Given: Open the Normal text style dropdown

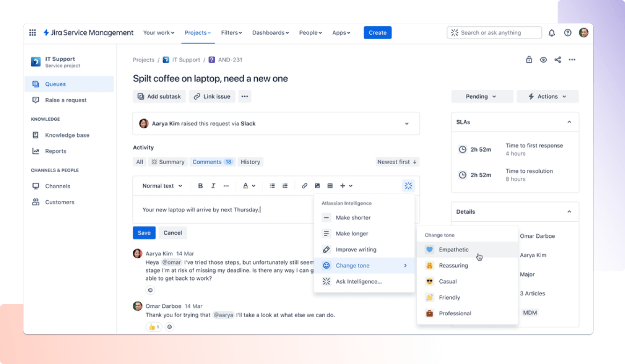Looking at the screenshot, I should tap(162, 186).
